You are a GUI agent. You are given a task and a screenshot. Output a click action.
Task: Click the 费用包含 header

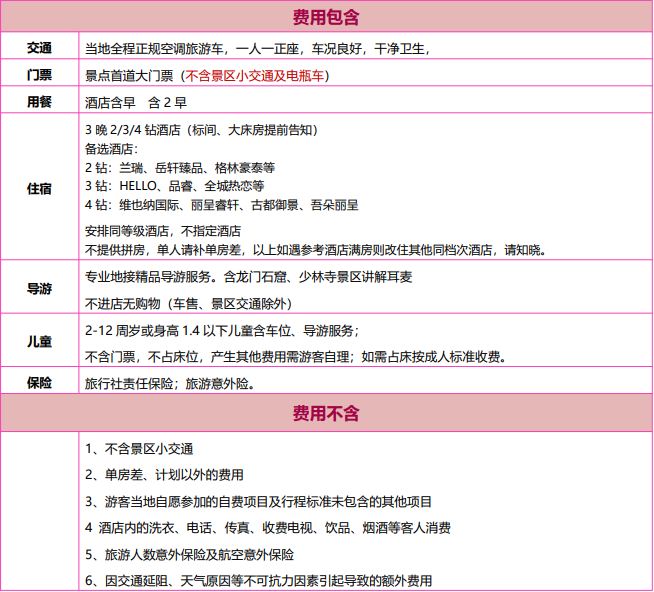[326, 17]
